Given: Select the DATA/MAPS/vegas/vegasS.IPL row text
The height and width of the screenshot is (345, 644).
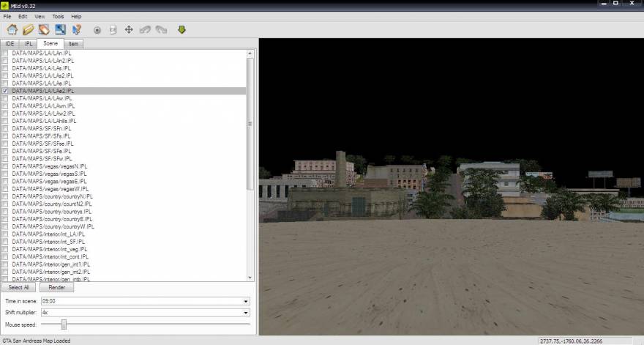Looking at the screenshot, I should 49,174.
